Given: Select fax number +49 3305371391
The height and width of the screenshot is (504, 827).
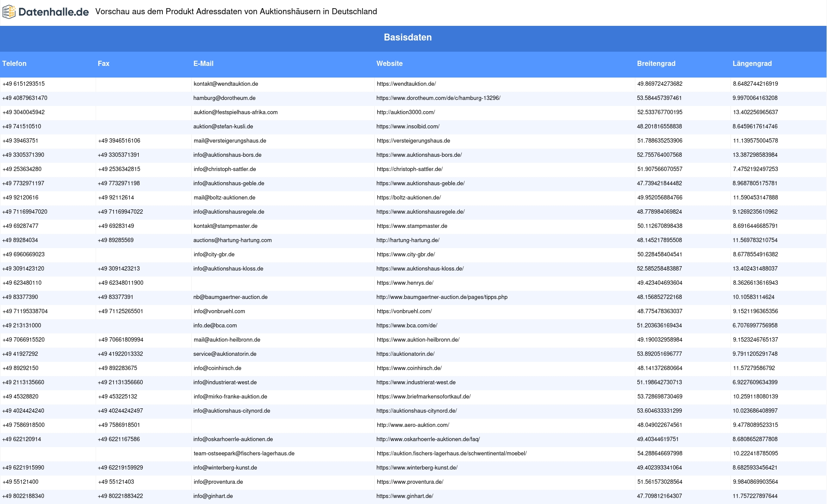Looking at the screenshot, I should (118, 155).
